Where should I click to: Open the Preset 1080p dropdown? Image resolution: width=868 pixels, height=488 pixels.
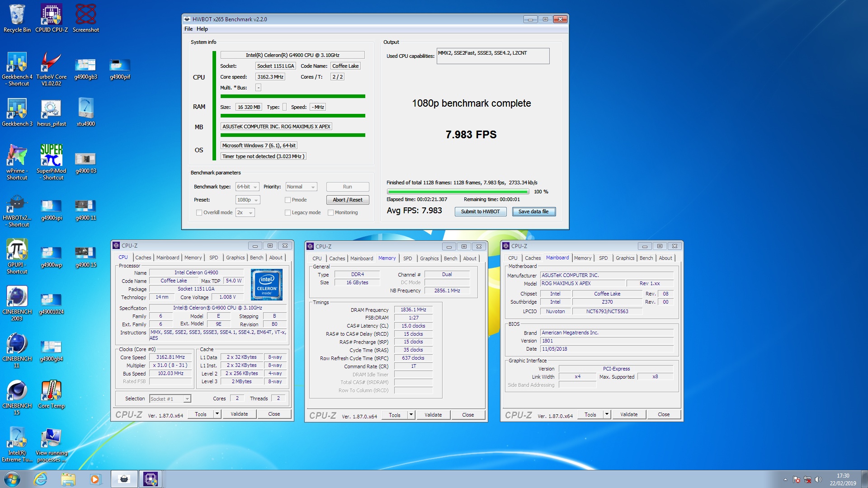pyautogui.click(x=248, y=200)
